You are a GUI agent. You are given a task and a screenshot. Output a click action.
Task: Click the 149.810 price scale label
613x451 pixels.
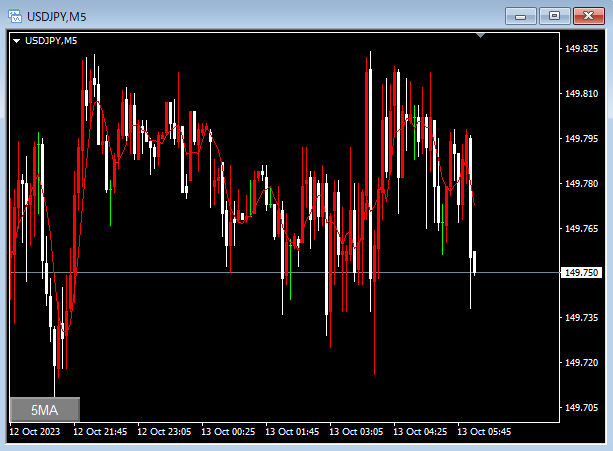tap(581, 93)
